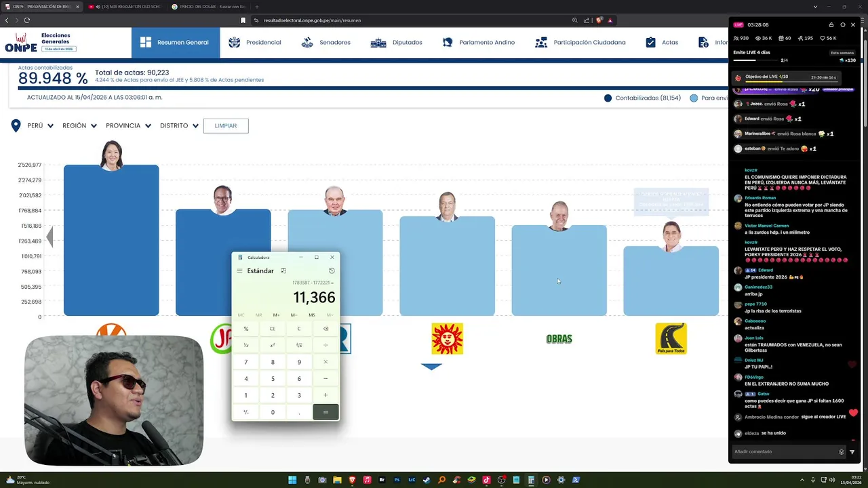This screenshot has height=488, width=868.
Task: Click the map location pin icon
Action: (16, 125)
